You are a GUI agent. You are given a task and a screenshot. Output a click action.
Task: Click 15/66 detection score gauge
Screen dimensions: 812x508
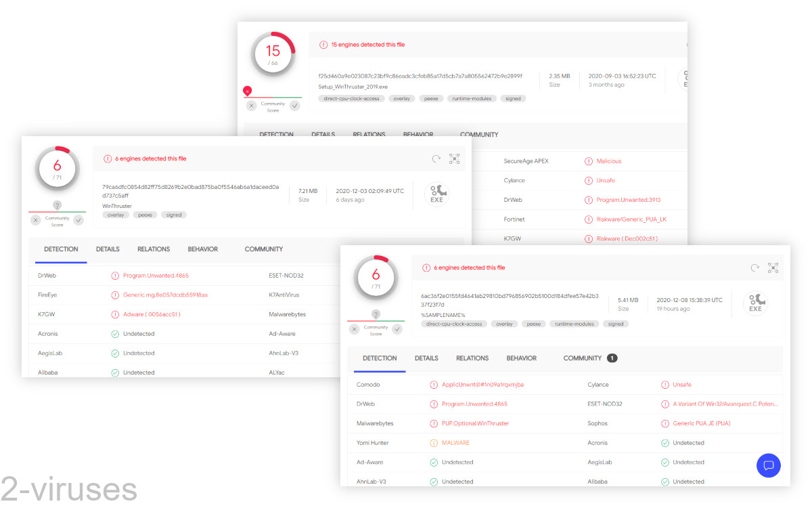tap(273, 54)
